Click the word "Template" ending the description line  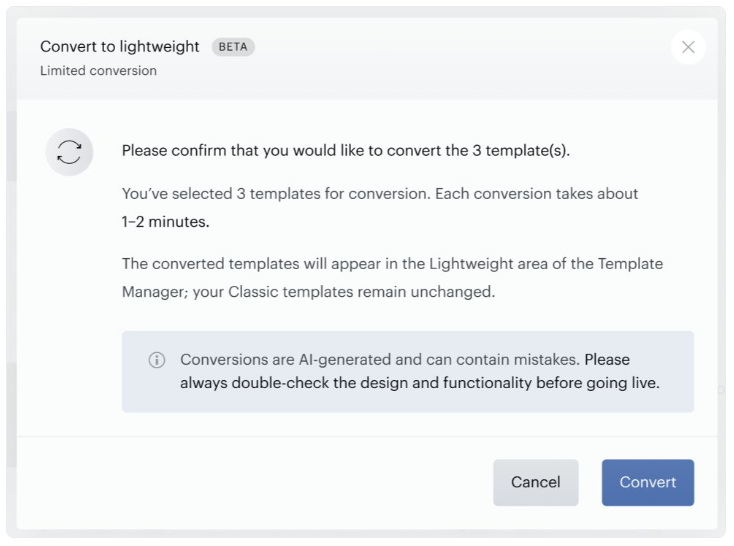point(630,264)
